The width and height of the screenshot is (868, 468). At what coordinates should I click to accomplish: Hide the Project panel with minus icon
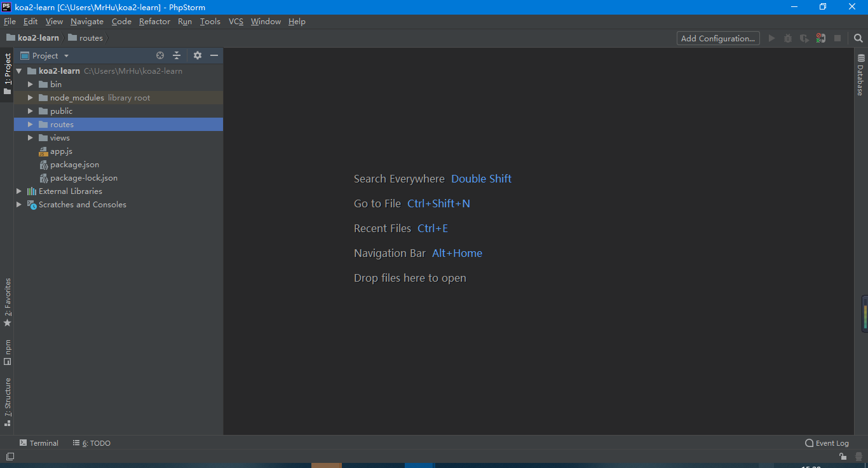coord(214,55)
